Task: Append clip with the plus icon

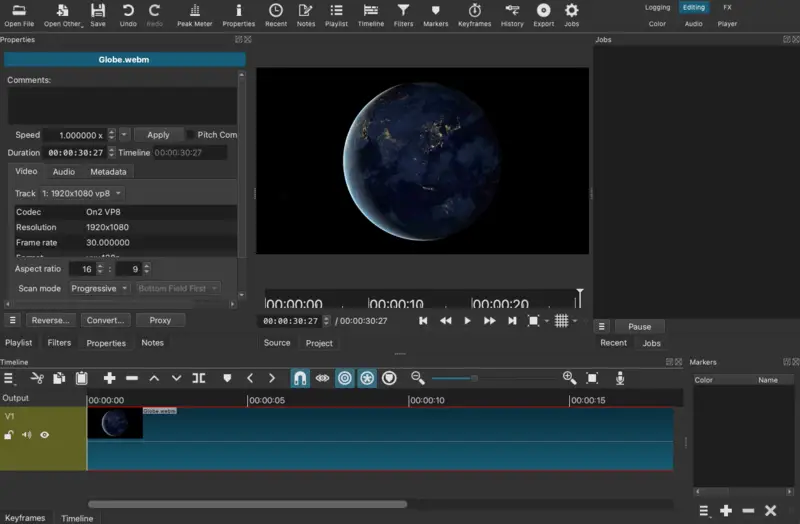Action: tap(109, 378)
